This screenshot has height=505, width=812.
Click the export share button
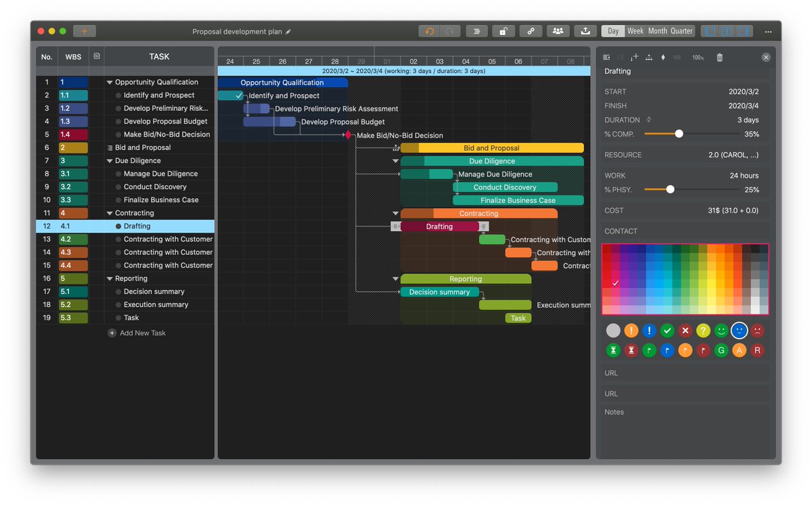pyautogui.click(x=585, y=31)
